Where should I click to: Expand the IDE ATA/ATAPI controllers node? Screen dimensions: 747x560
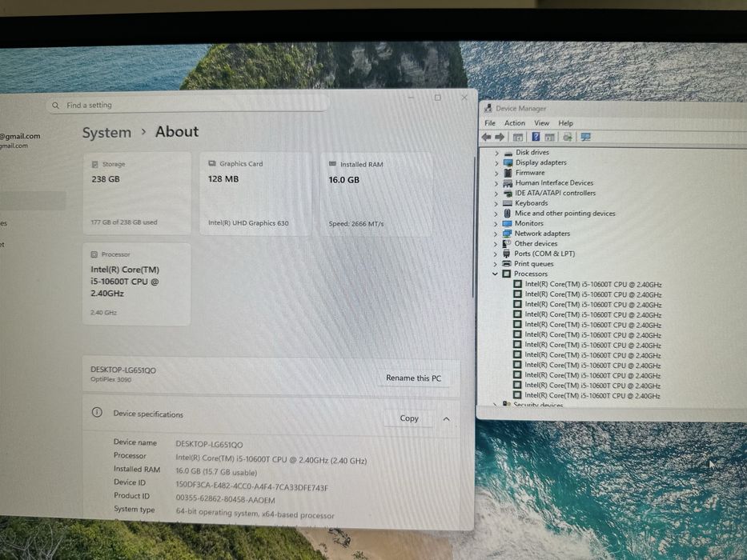tap(496, 194)
